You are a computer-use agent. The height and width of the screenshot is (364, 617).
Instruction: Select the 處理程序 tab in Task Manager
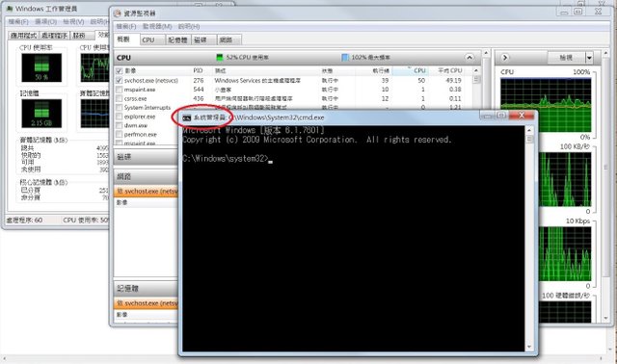click(x=54, y=36)
